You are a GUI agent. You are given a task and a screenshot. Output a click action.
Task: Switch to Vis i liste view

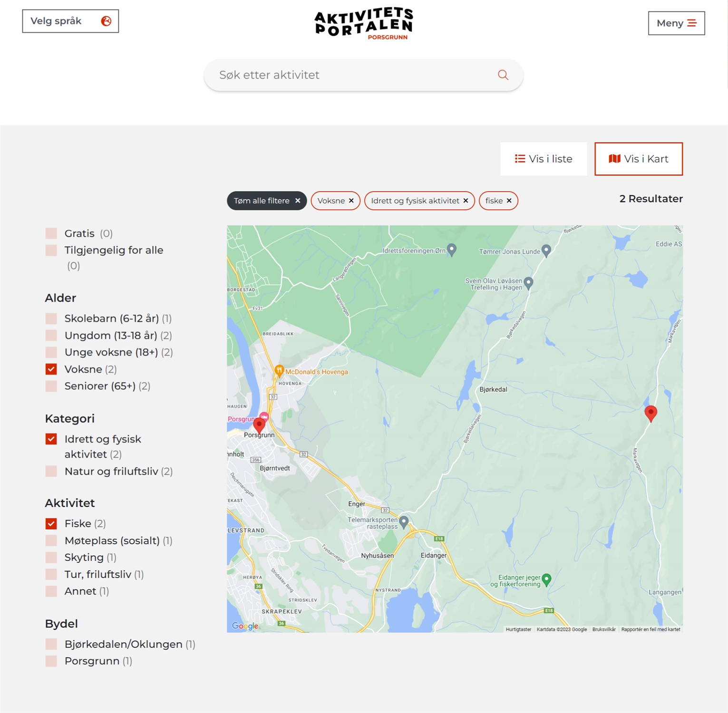click(544, 159)
